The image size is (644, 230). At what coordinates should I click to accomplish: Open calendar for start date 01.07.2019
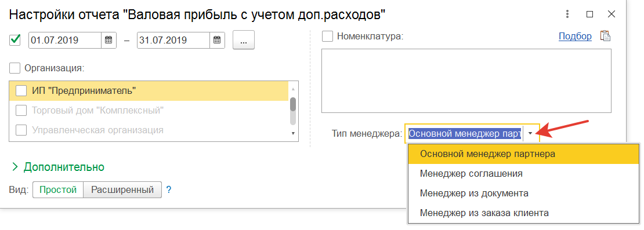[108, 40]
